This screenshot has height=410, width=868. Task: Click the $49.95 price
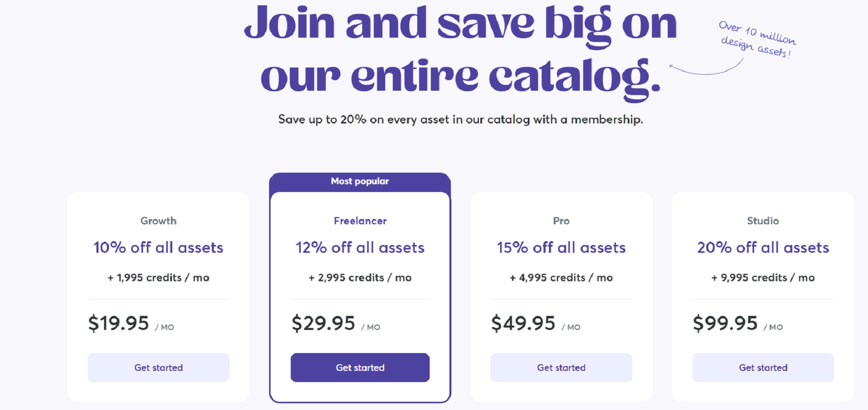pyautogui.click(x=523, y=323)
